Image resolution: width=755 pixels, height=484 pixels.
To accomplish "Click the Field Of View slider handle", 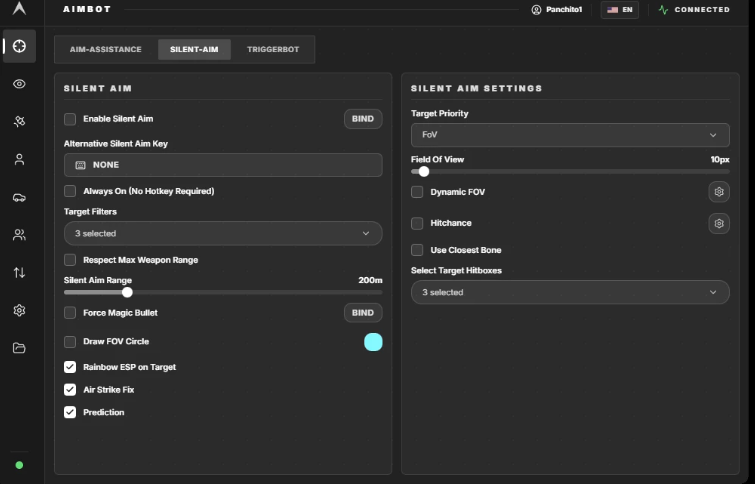I will 424,171.
